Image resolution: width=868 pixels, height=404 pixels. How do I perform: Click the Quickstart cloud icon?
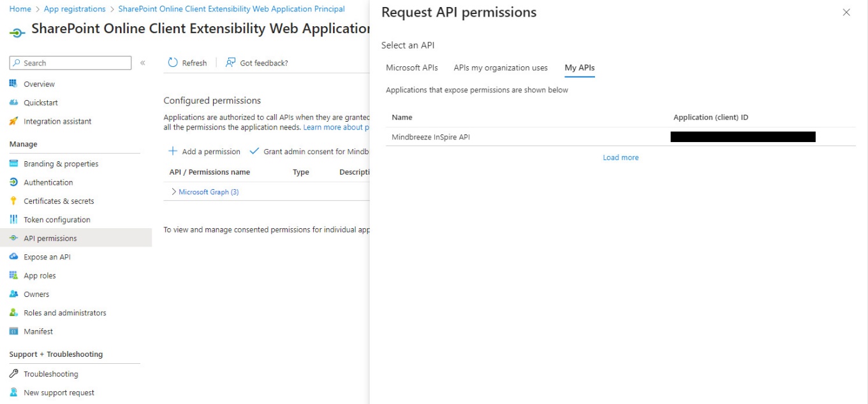point(13,103)
